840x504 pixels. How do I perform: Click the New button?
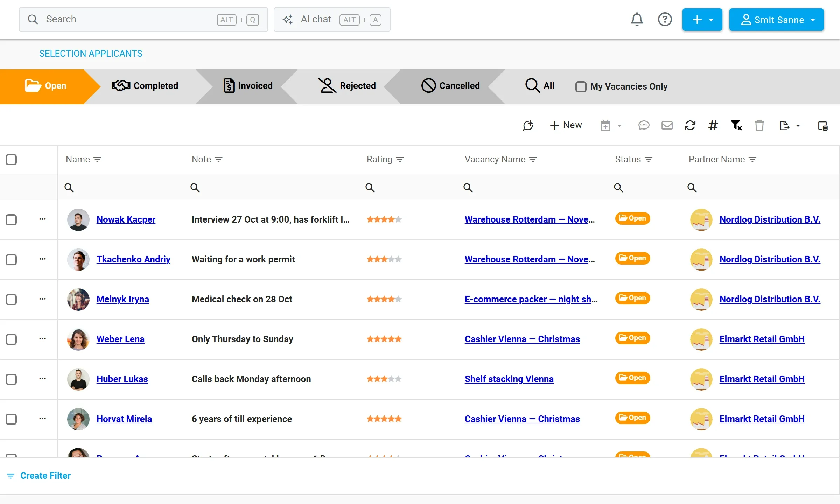coord(566,125)
